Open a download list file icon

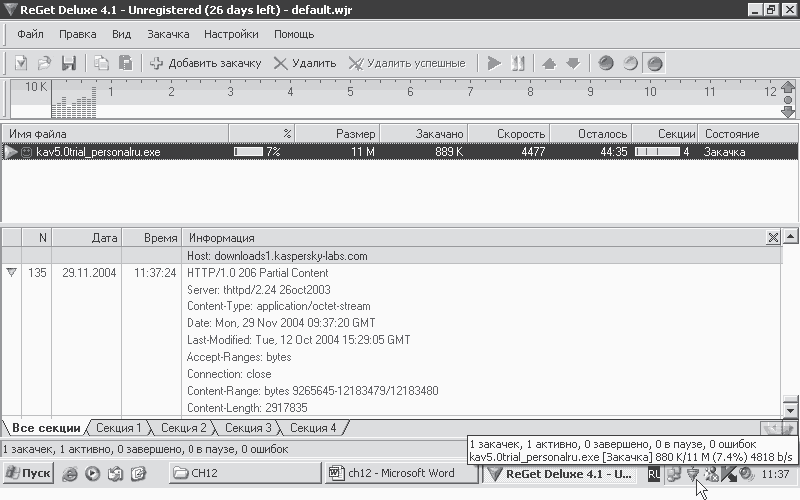coord(45,63)
